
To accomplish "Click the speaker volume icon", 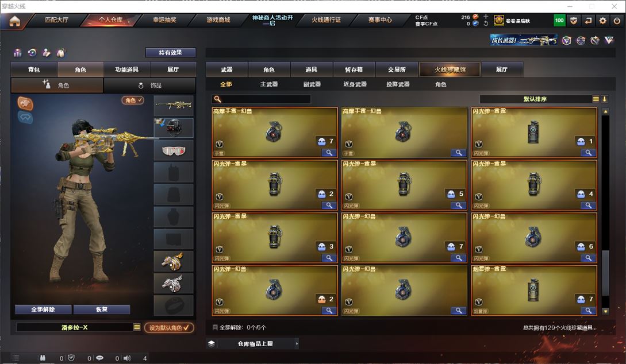I will tap(127, 358).
